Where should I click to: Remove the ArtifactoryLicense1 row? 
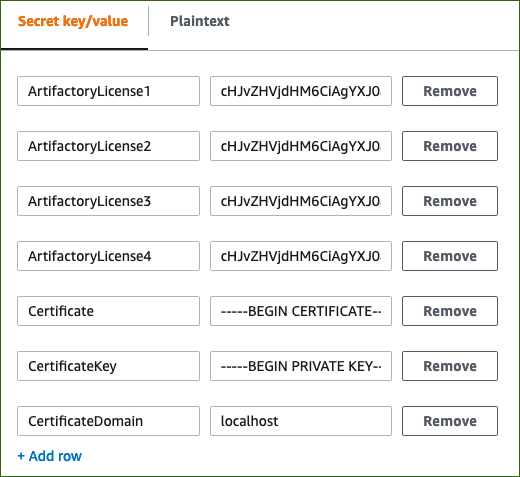[x=450, y=91]
